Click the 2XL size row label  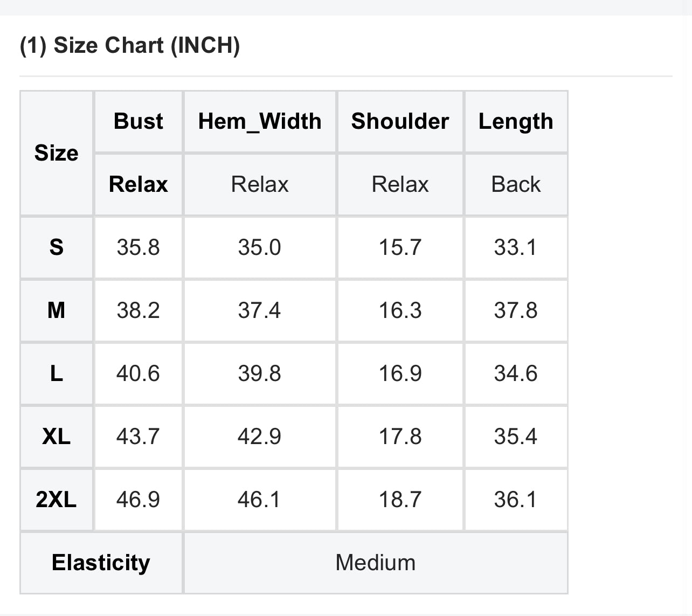point(57,500)
